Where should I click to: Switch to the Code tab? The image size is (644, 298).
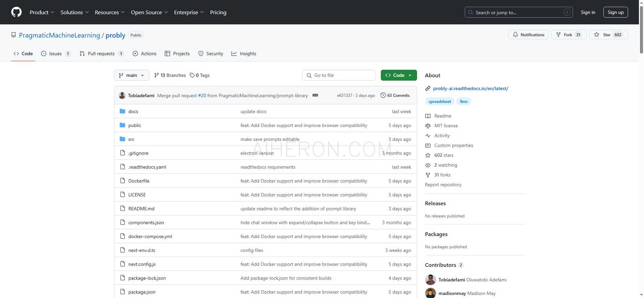click(x=23, y=54)
